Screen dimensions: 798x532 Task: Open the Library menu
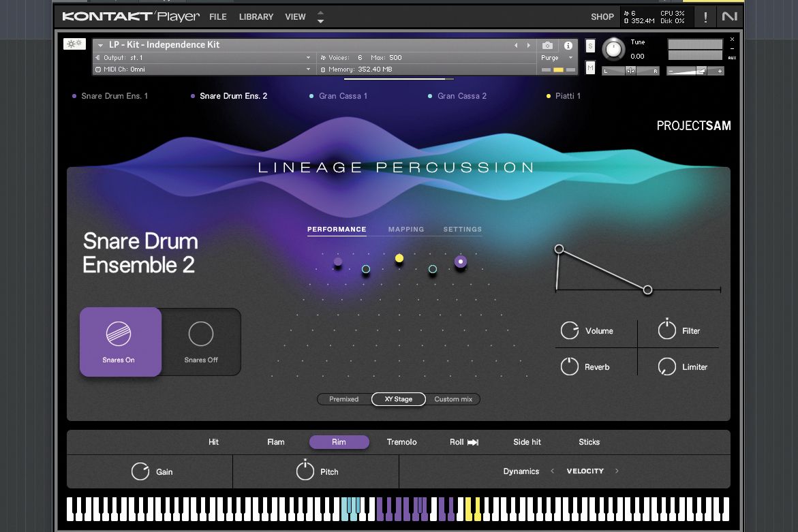pos(256,16)
